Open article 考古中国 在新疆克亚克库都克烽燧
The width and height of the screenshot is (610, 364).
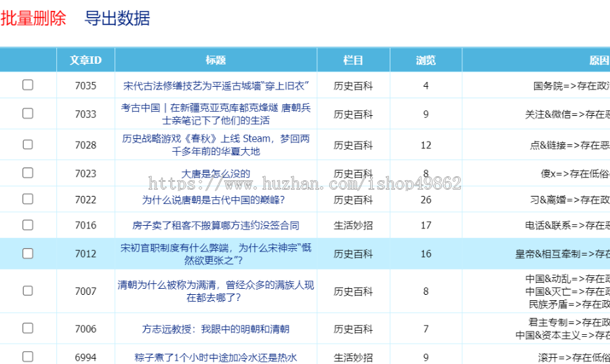216,114
